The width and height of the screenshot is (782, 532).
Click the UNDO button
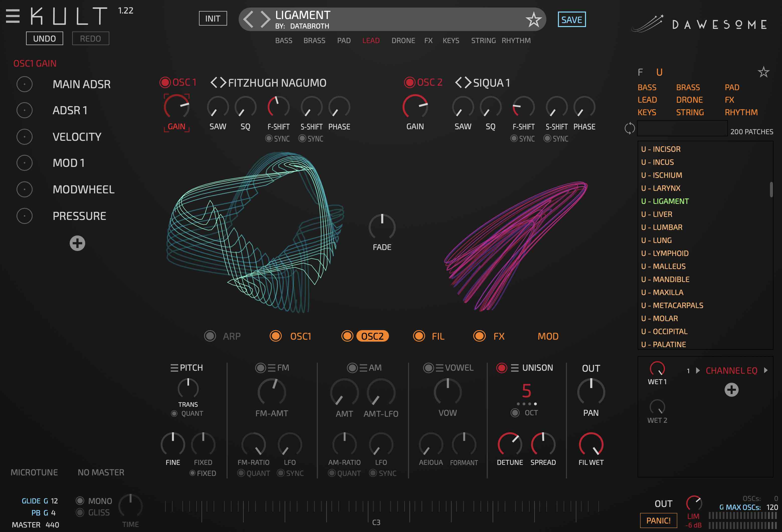(x=44, y=38)
